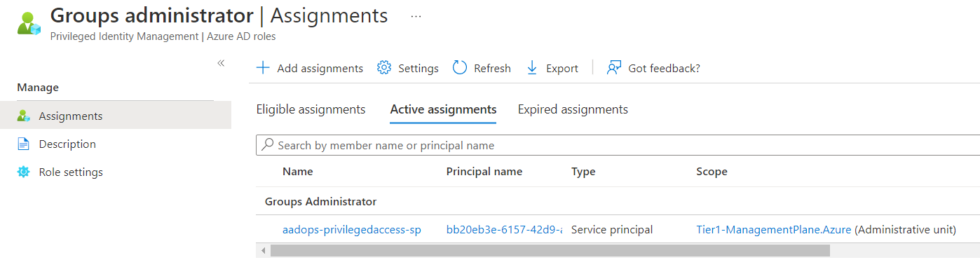
Task: Click the Service principal type cell
Action: pos(612,230)
